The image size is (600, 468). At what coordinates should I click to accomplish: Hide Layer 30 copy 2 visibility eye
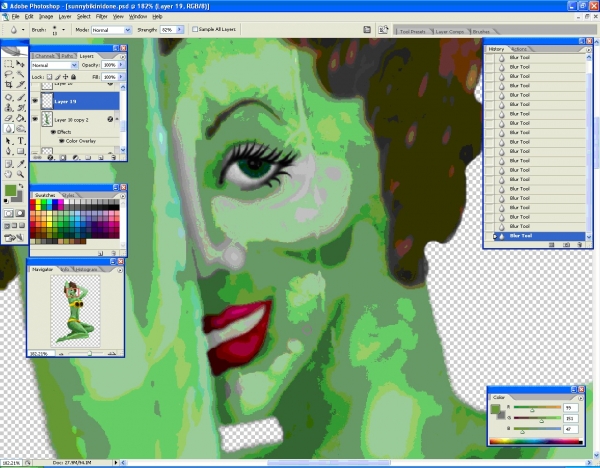(35, 119)
